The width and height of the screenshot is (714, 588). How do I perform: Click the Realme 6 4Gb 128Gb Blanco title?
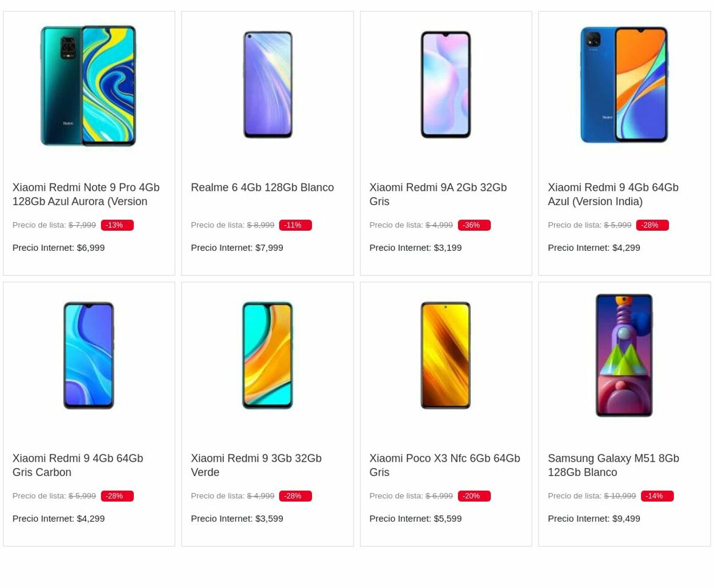click(x=262, y=187)
